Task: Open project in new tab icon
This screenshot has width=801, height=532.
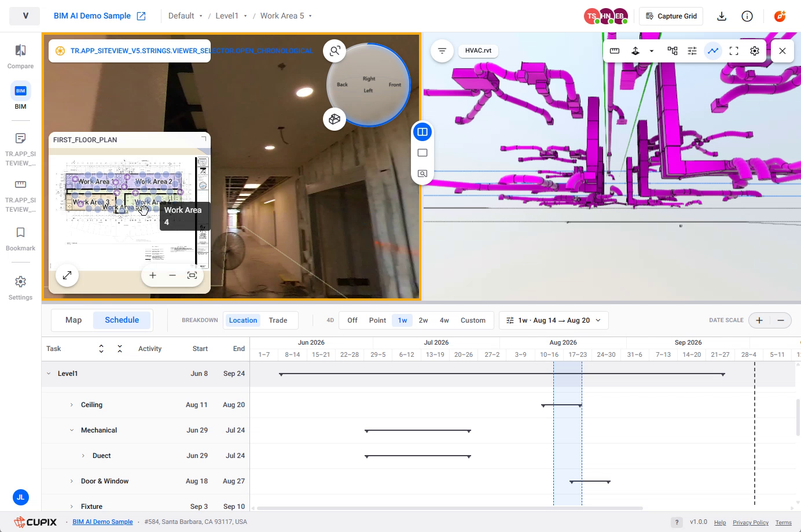Action: 141,16
